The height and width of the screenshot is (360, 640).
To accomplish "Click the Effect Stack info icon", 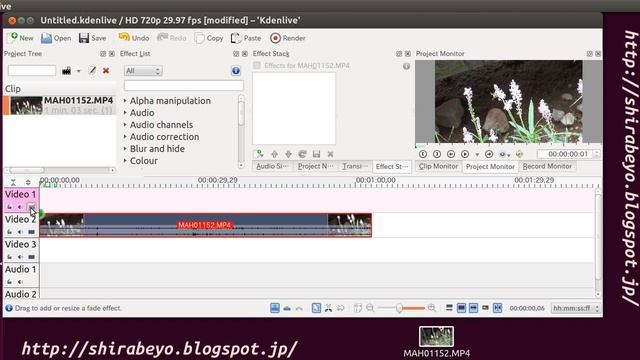I will click(407, 66).
